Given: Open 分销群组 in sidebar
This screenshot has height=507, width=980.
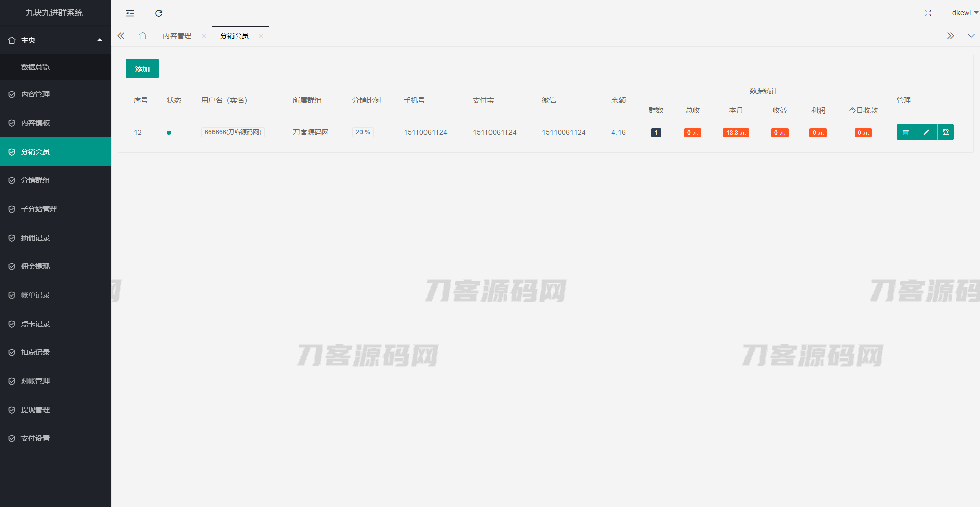Looking at the screenshot, I should pyautogui.click(x=35, y=180).
